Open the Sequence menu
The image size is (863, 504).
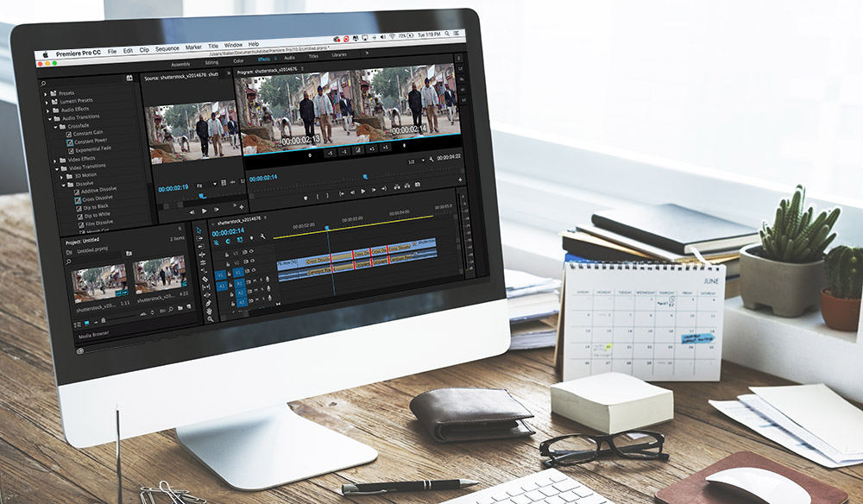point(167,49)
